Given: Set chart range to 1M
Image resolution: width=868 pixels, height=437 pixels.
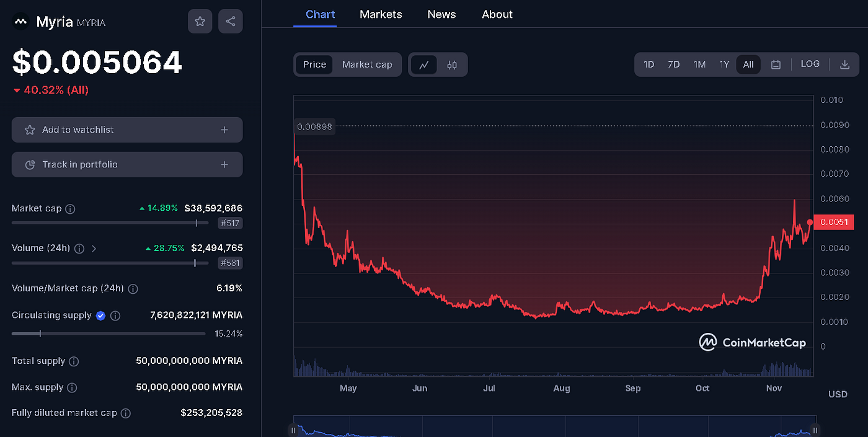Looking at the screenshot, I should point(699,64).
